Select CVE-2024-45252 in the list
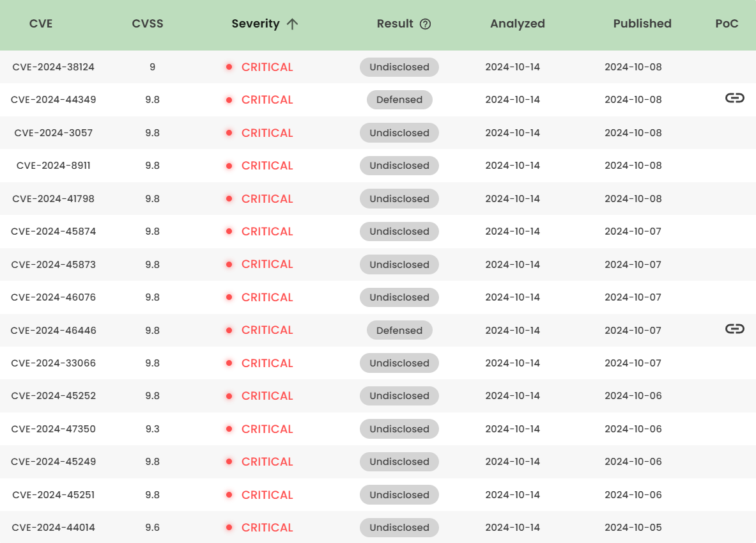This screenshot has height=543, width=756. click(x=54, y=396)
